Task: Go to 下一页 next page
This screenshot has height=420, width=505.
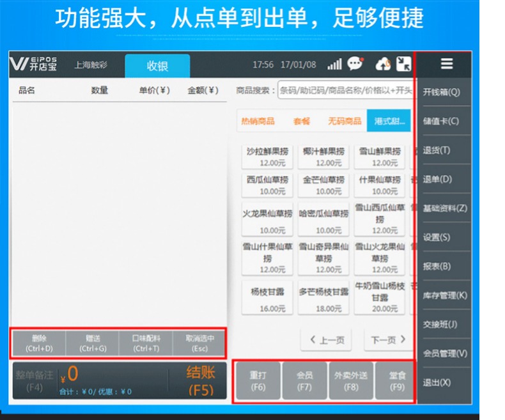Action: (389, 340)
